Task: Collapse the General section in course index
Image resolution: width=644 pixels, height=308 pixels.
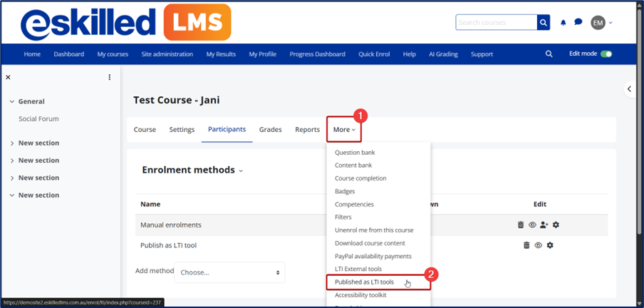Action: 12,102
